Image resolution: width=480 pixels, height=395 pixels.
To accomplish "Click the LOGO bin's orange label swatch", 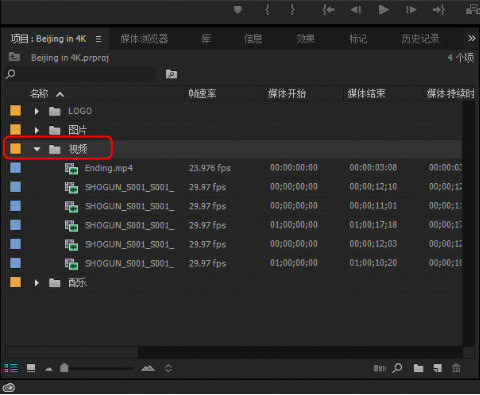I will (15, 111).
